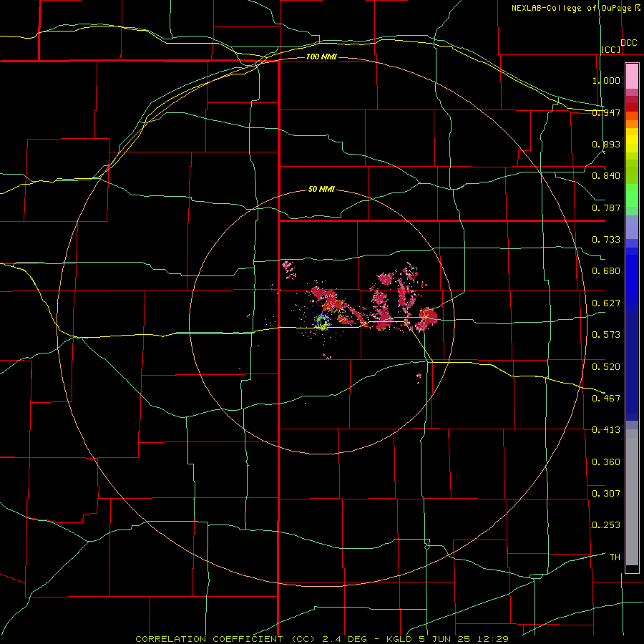Click the 0.413 color scale value

606,430
